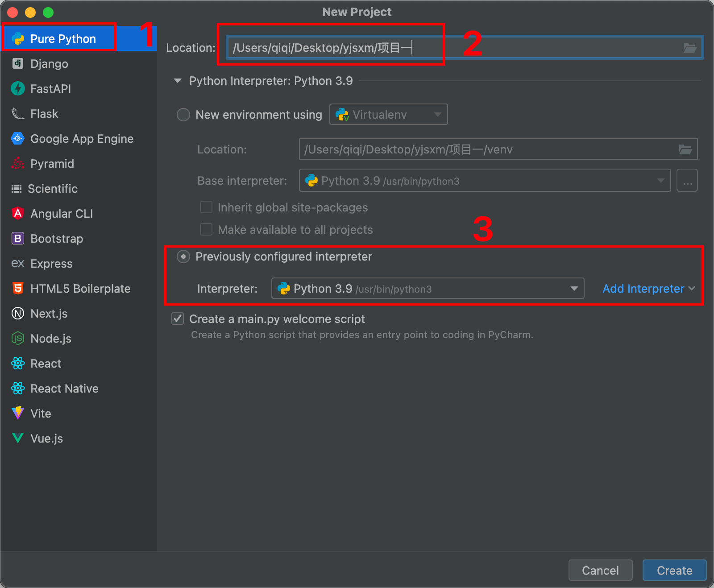714x588 pixels.
Task: Click the Django icon in sidebar
Action: (18, 63)
